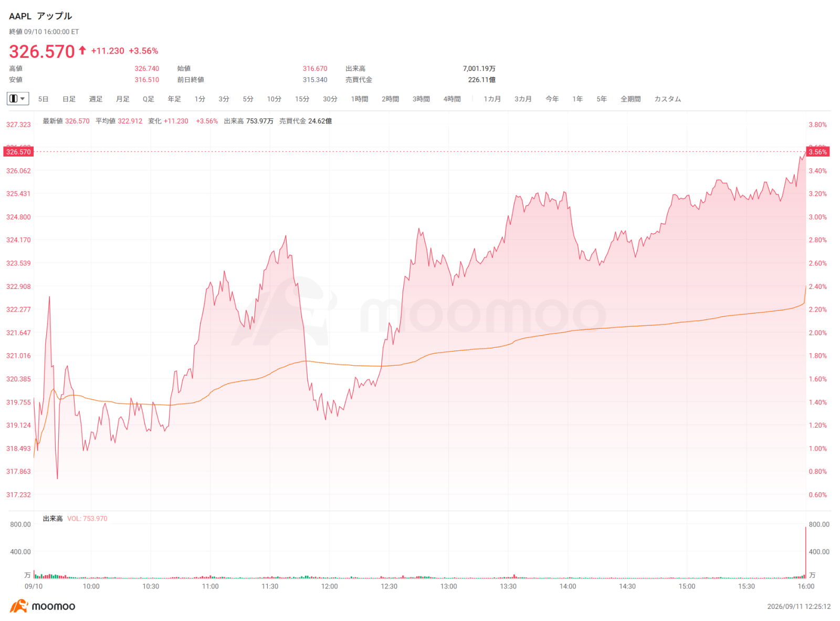Choose the 5分 interval
Image resolution: width=840 pixels, height=621 pixels.
tap(248, 99)
